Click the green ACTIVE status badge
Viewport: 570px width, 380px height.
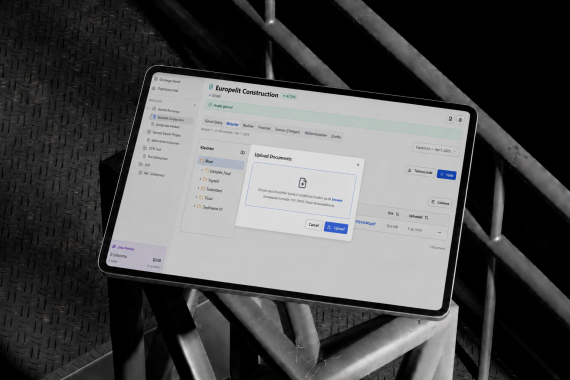pyautogui.click(x=290, y=96)
